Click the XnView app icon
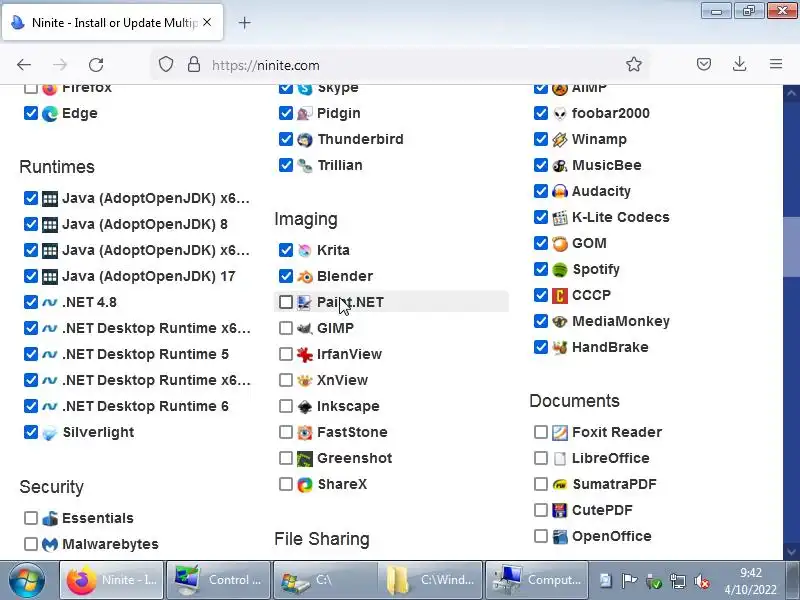Screen dimensions: 800x600 pos(305,380)
